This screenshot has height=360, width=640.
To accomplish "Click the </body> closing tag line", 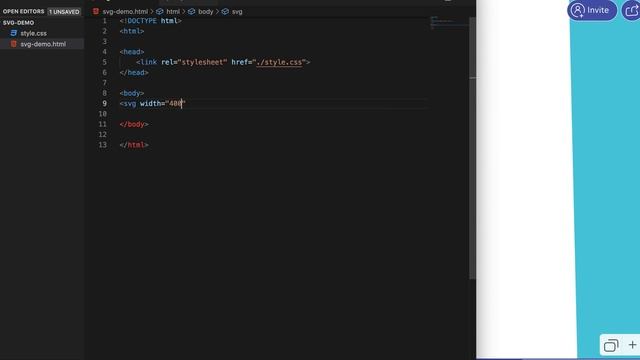I will coord(134,124).
